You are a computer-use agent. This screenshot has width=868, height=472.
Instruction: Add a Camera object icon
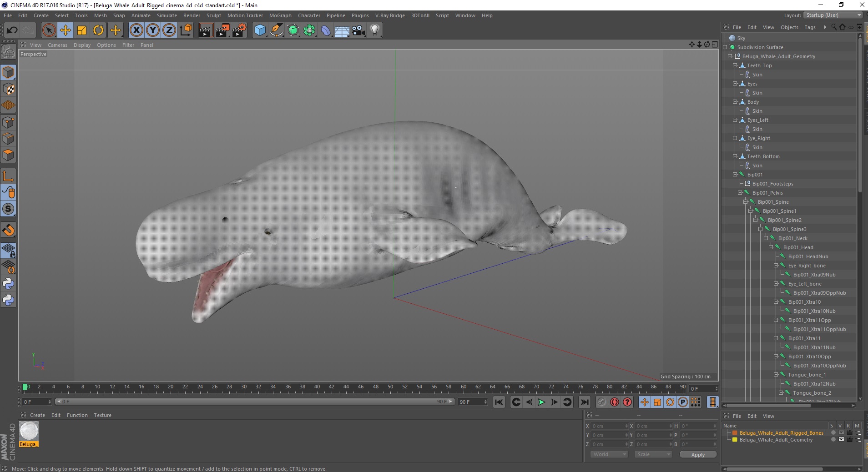[358, 30]
